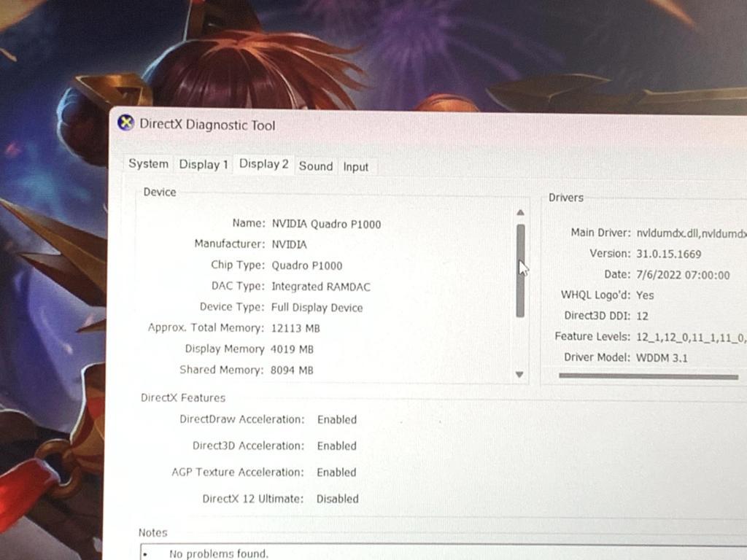
Task: Click the Device list vertical scrollbar thumb
Action: pyautogui.click(x=520, y=271)
